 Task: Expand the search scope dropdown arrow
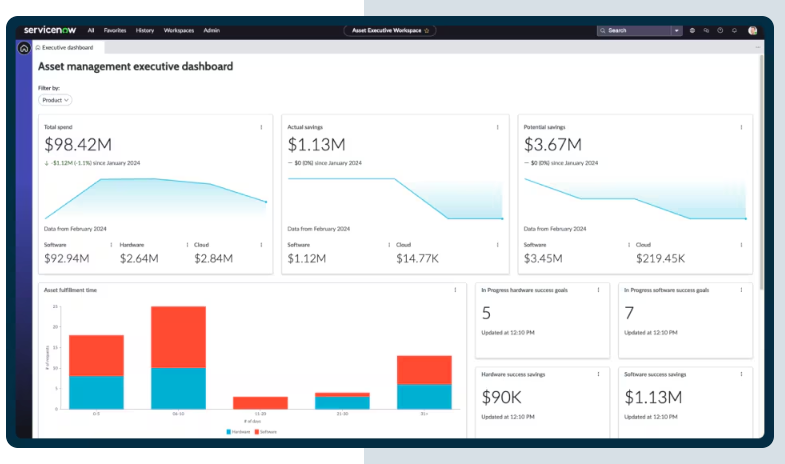coord(677,31)
